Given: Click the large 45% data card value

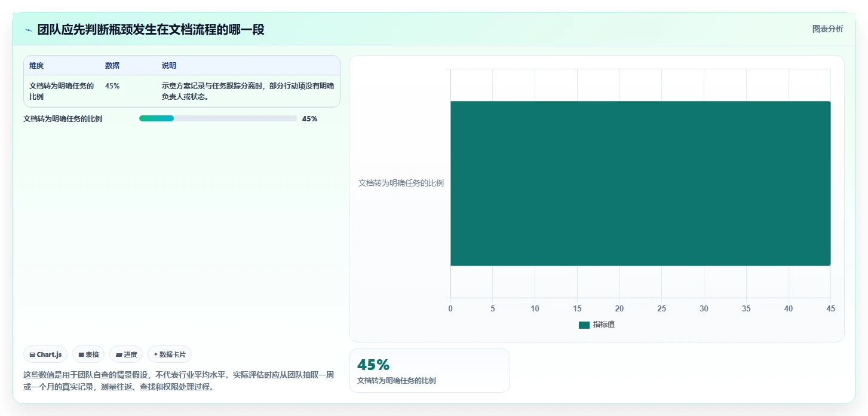Looking at the screenshot, I should pyautogui.click(x=373, y=365).
